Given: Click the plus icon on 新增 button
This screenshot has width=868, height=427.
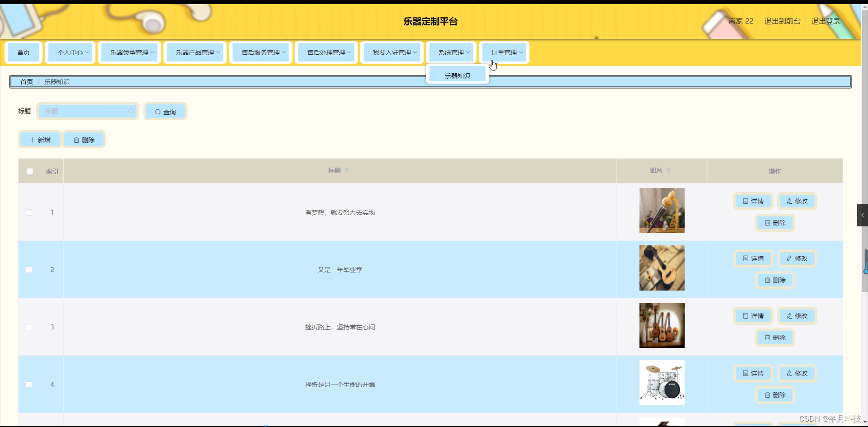Looking at the screenshot, I should (32, 139).
